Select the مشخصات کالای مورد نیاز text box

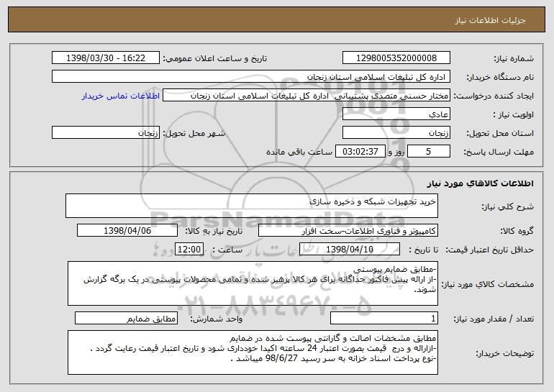(x=253, y=283)
